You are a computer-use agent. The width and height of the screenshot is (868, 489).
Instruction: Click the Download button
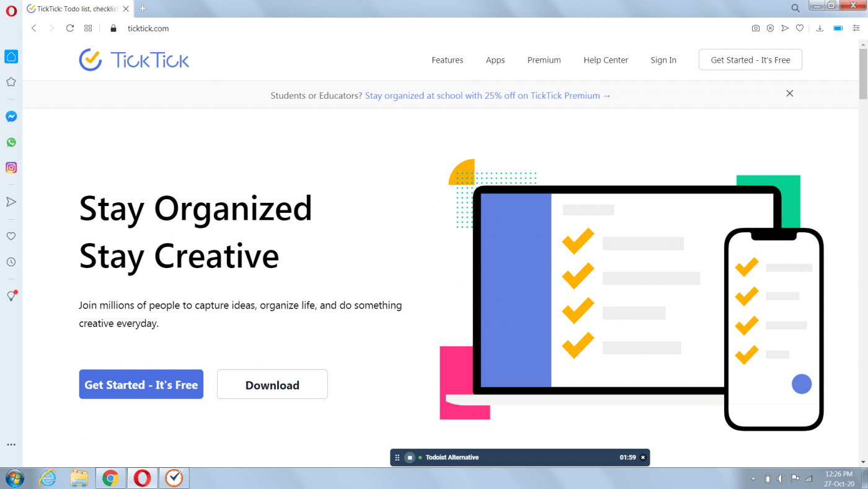[272, 385]
